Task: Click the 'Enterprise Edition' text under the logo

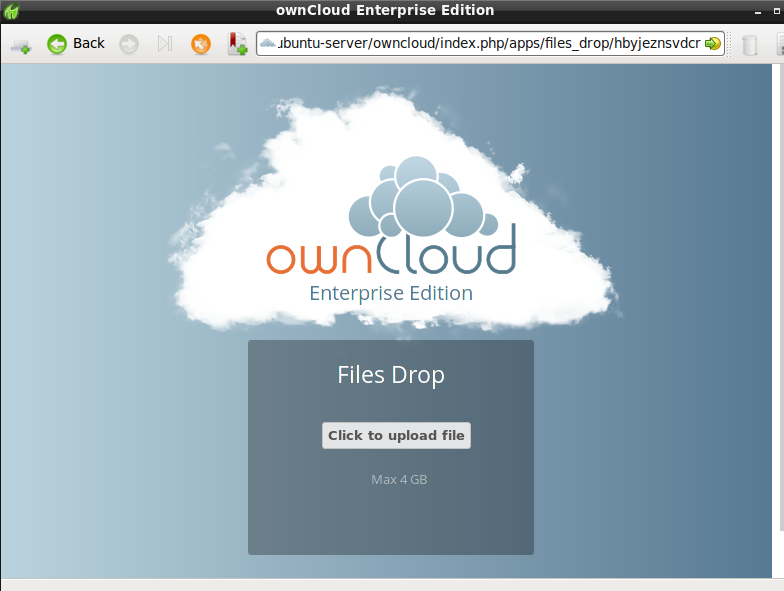Action: pyautogui.click(x=391, y=293)
